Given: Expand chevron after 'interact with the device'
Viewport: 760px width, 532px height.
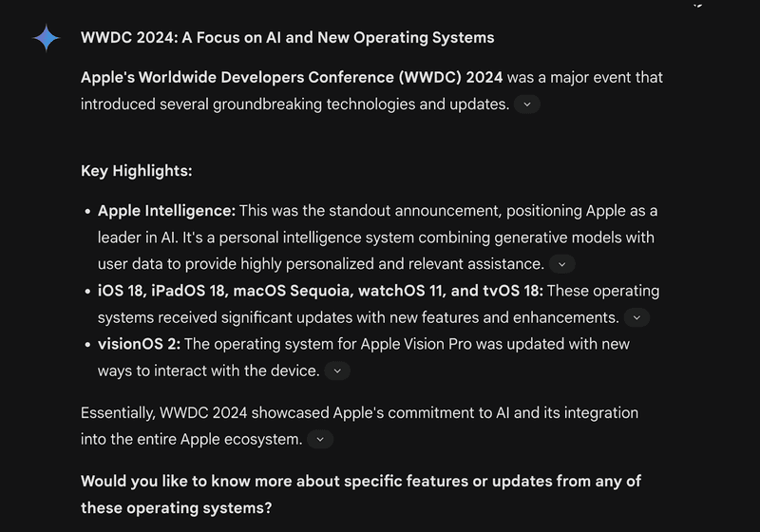Looking at the screenshot, I should click(337, 370).
